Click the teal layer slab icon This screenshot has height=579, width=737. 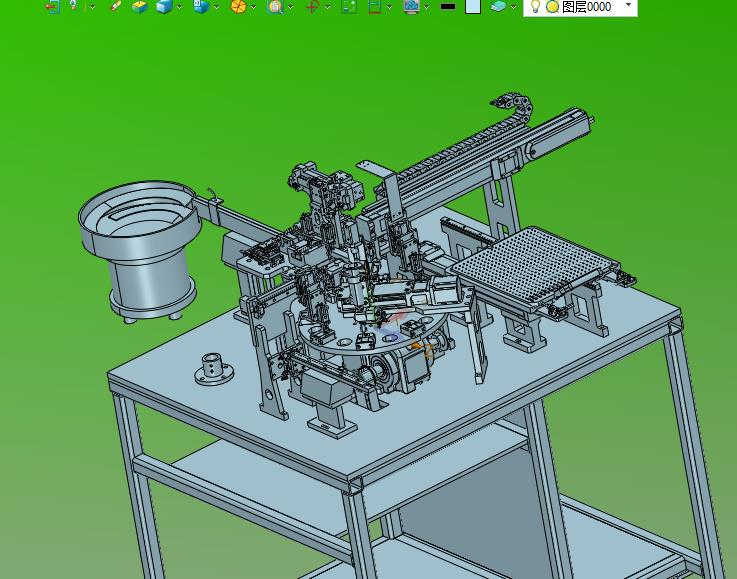click(498, 6)
